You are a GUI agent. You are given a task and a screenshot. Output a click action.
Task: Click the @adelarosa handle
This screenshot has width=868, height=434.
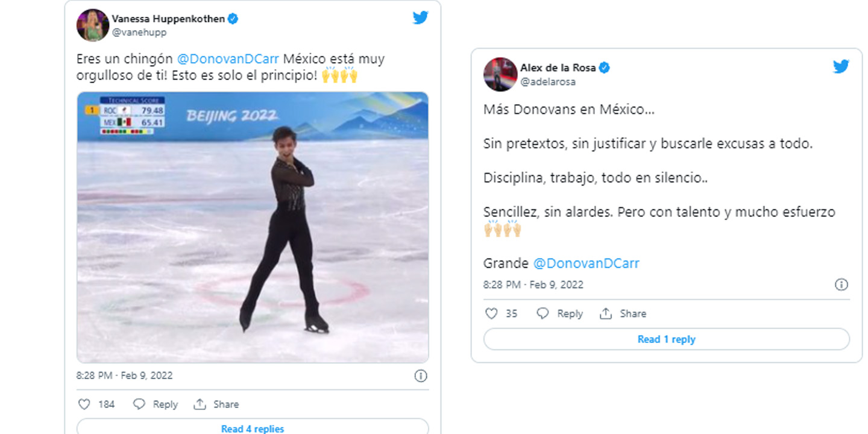pos(547,81)
